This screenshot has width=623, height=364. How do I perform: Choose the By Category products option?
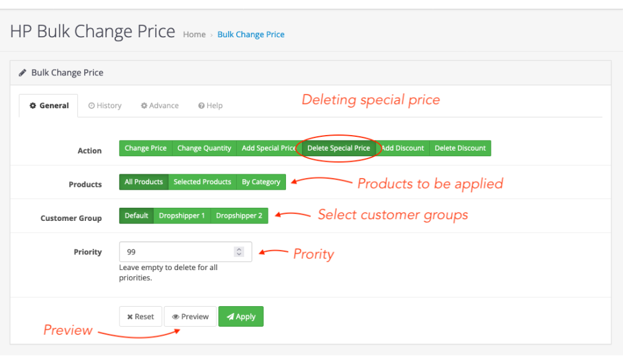[261, 182]
